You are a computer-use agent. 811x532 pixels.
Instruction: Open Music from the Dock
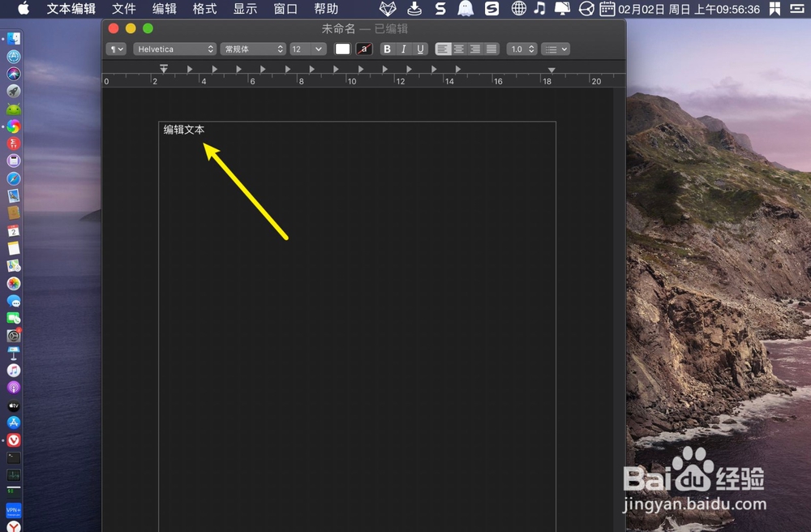(x=14, y=370)
